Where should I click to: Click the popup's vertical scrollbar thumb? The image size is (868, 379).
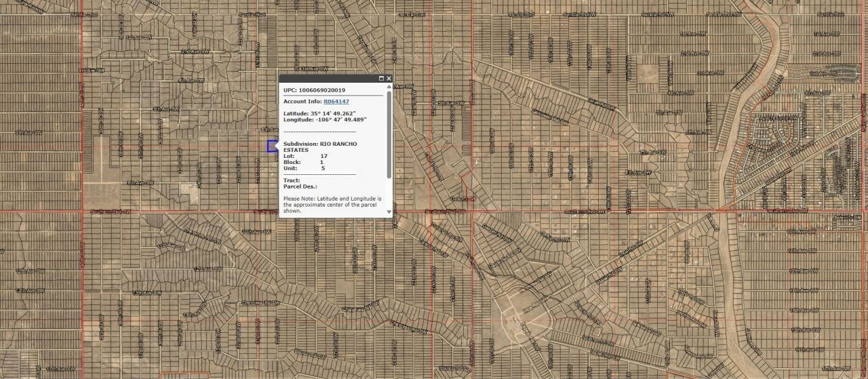389,132
